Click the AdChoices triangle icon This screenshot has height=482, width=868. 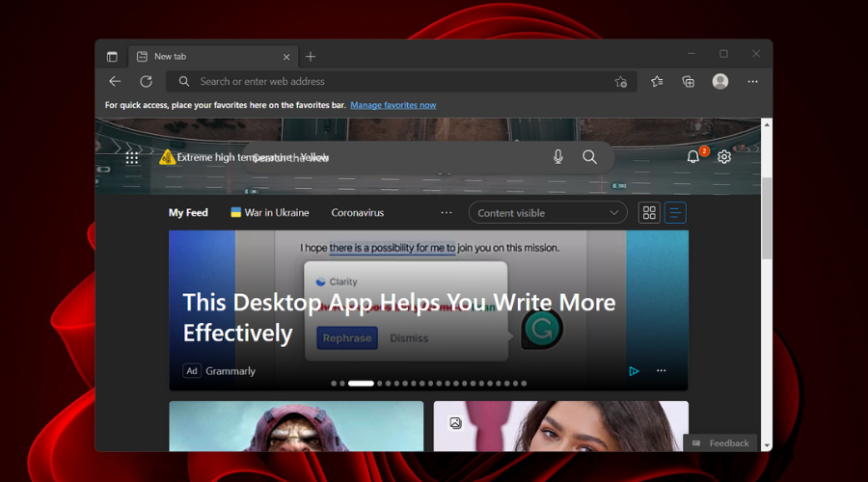(x=634, y=371)
